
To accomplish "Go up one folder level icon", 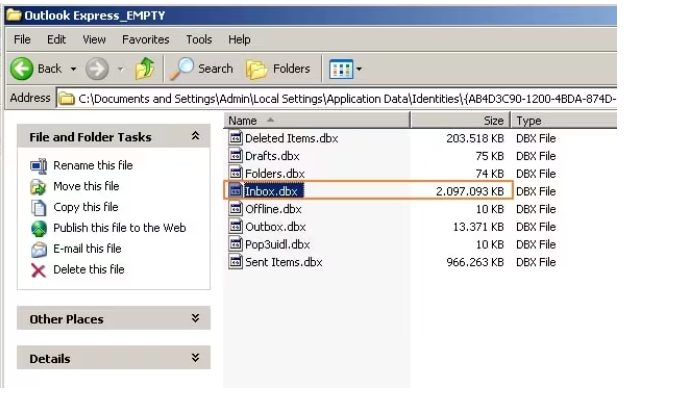I will [x=145, y=69].
